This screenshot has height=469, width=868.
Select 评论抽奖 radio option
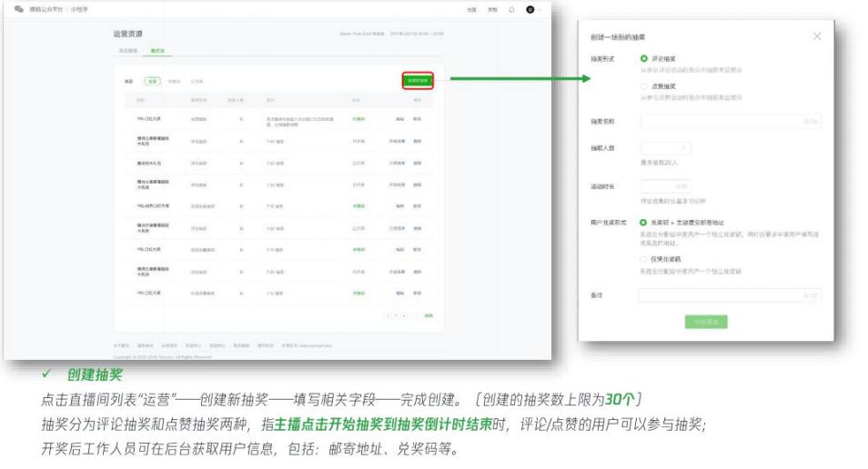644,59
